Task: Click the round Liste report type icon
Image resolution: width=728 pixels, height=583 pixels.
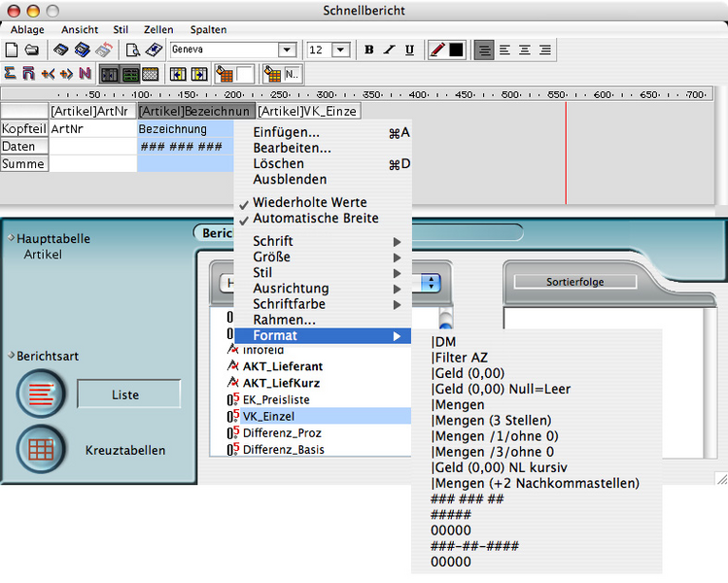Action: click(42, 394)
